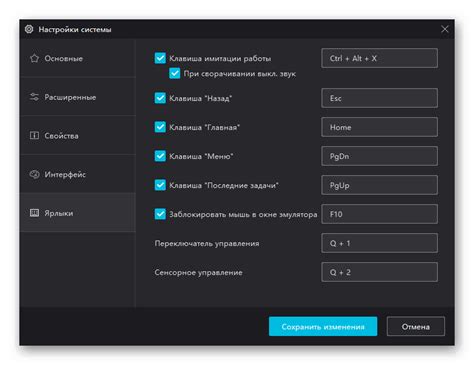Click the Q + 1 shortcut field
Image resolution: width=474 pixels, height=365 pixels.
(x=379, y=243)
